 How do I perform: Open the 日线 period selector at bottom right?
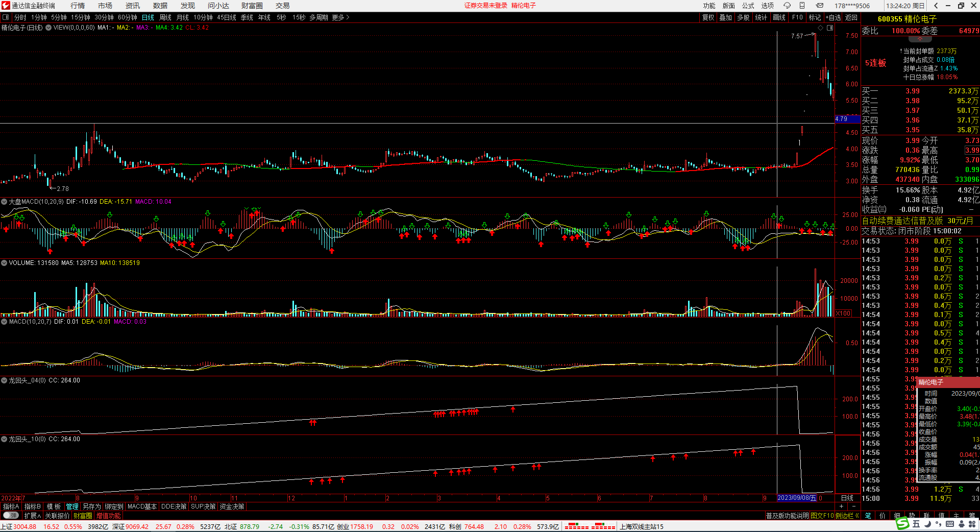click(847, 498)
